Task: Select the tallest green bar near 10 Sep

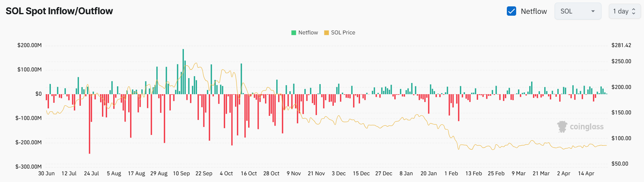Action: point(183,71)
